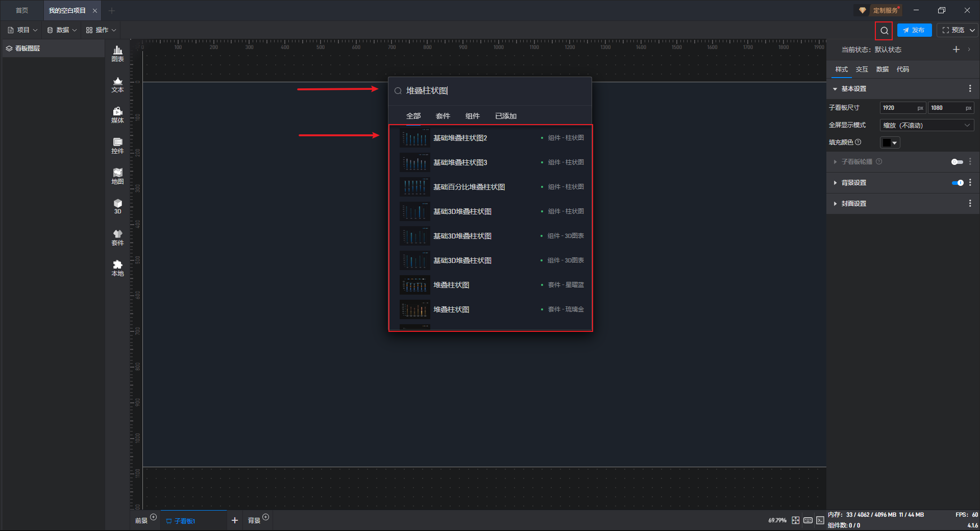This screenshot has width=980, height=531.
Task: Open the 操作 menu
Action: click(x=101, y=30)
